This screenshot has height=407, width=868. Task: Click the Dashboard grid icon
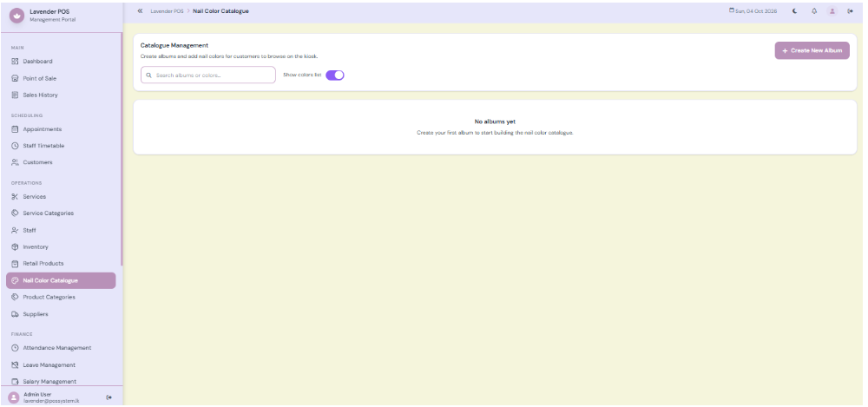15,62
